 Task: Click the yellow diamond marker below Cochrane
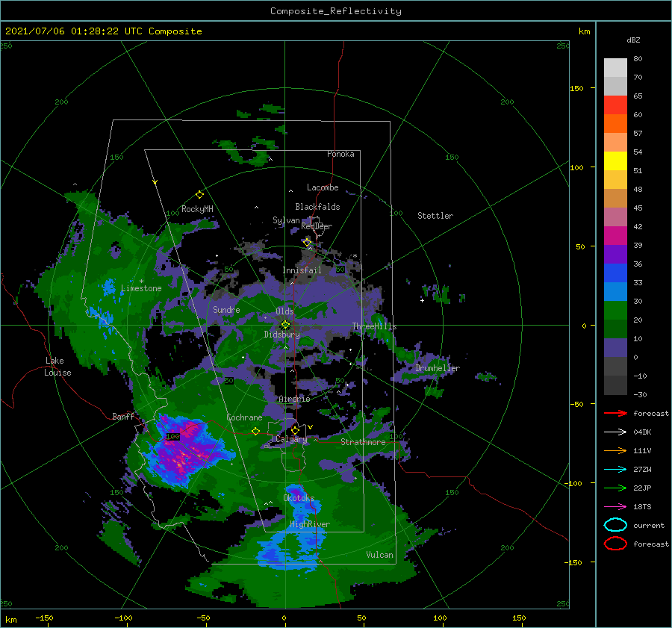255,431
